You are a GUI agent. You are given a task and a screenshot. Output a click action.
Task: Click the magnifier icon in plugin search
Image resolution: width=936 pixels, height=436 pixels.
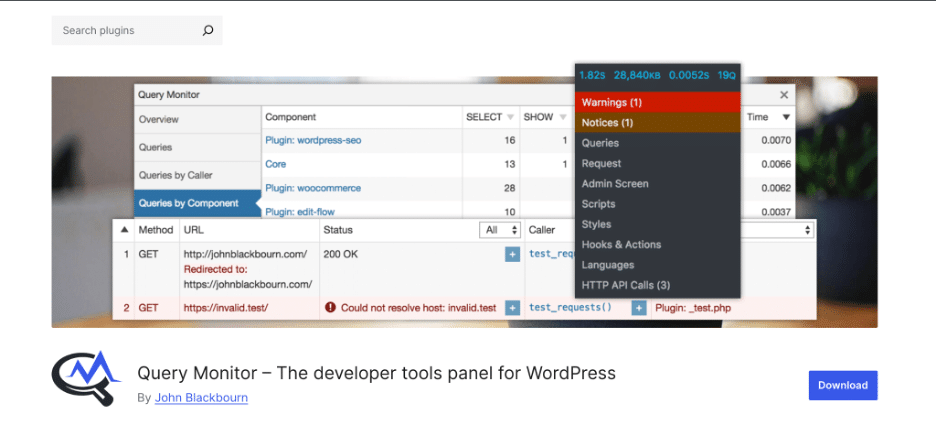click(208, 30)
